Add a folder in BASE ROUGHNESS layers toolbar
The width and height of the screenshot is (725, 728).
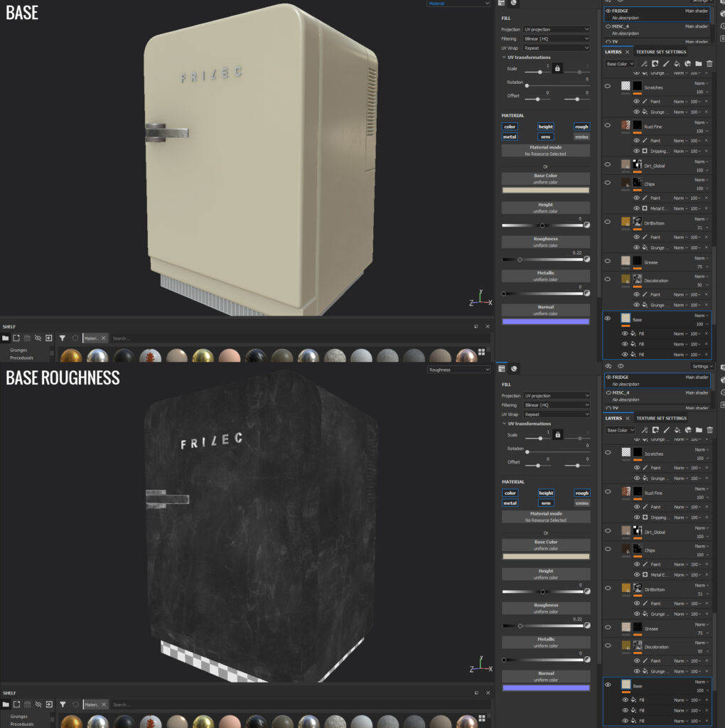(x=699, y=430)
